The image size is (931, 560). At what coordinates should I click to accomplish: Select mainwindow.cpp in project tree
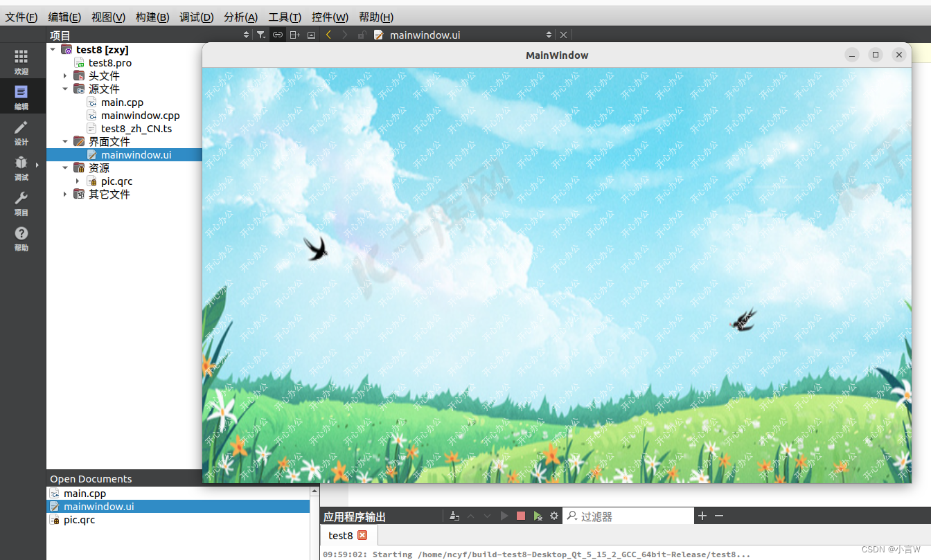[x=141, y=115]
